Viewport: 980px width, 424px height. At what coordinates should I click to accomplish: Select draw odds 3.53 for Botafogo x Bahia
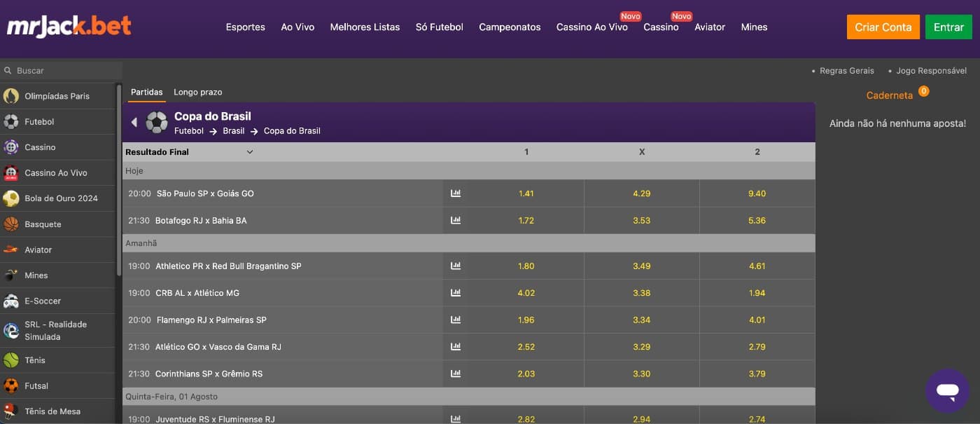[641, 221]
